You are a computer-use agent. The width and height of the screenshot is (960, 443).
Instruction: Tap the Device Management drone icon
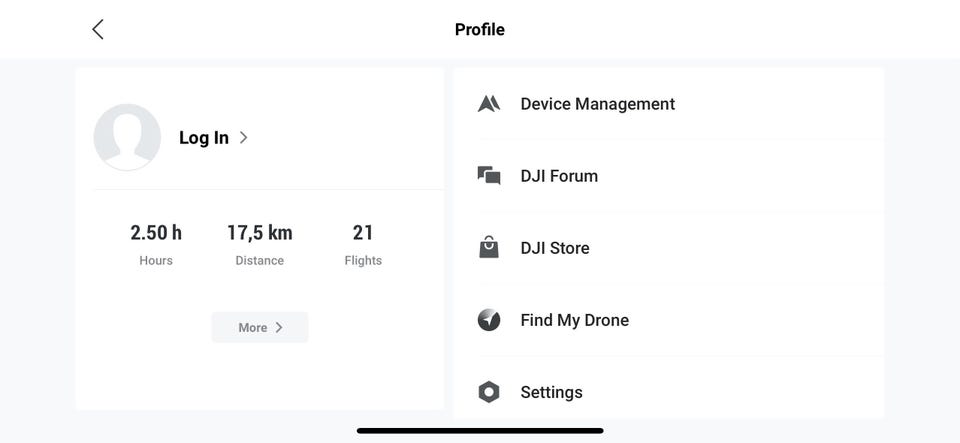(x=489, y=104)
